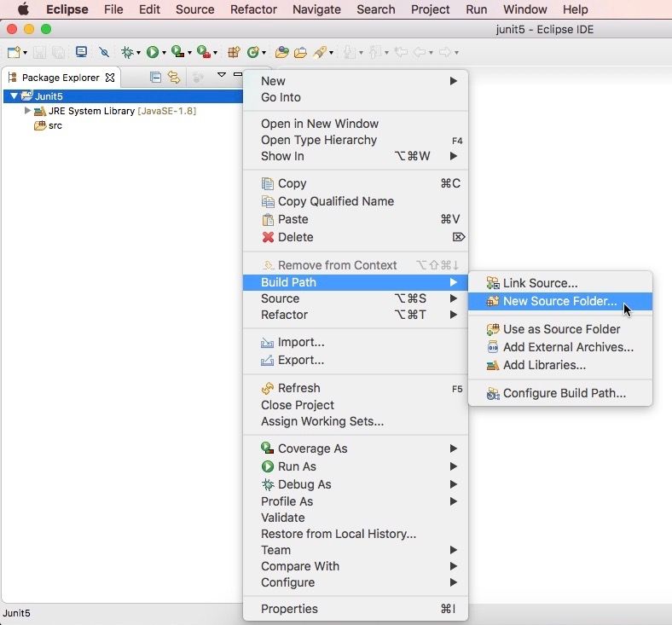Click the Collapse All icon
The image size is (672, 625).
[155, 78]
